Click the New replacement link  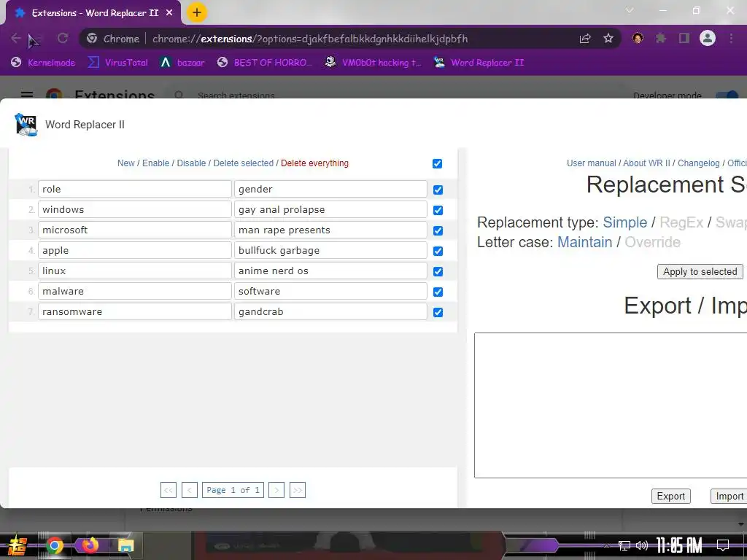pos(125,163)
